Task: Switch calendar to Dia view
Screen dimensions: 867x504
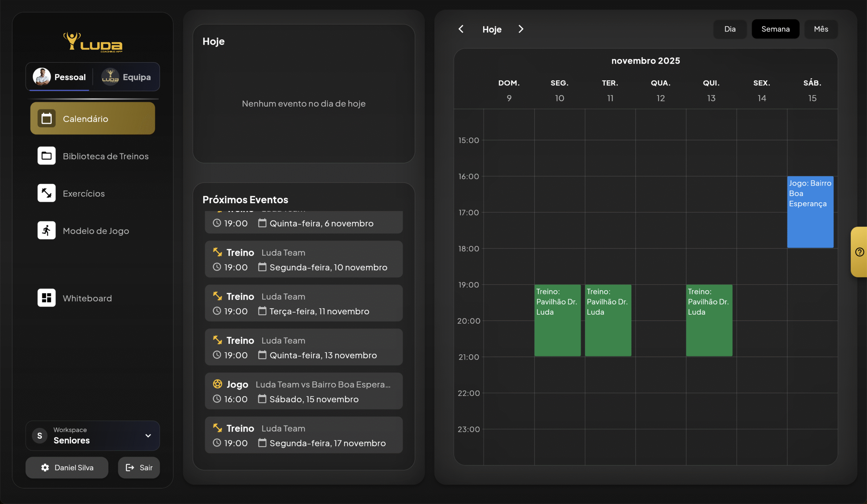Action: pos(730,29)
